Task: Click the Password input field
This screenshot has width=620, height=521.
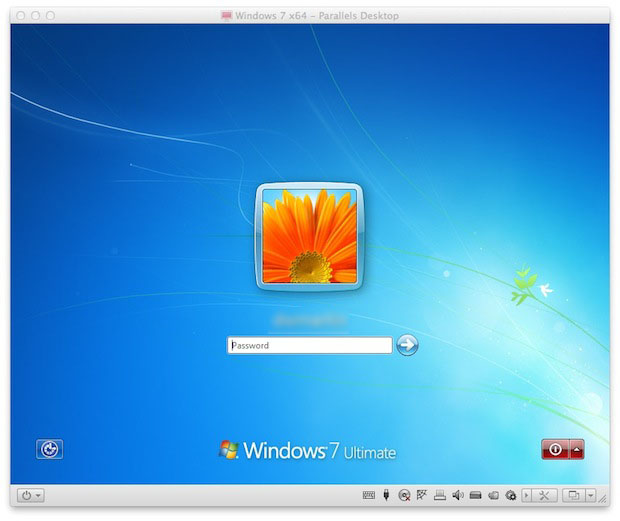Action: coord(309,345)
